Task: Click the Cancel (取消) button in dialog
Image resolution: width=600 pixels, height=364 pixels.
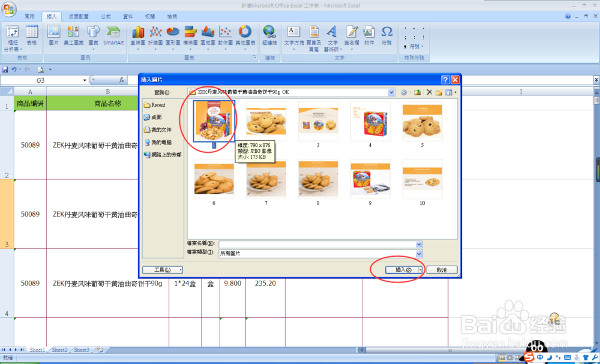Action: (442, 270)
